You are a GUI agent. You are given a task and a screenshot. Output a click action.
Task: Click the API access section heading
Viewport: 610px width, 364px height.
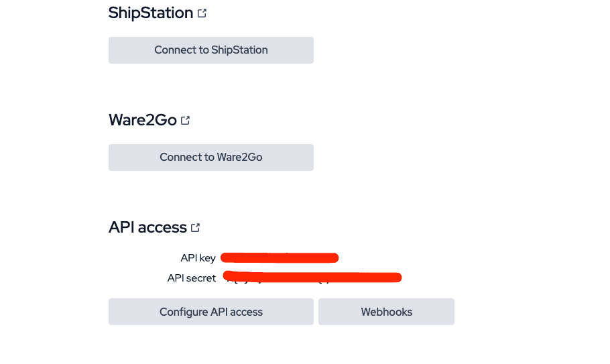[147, 227]
